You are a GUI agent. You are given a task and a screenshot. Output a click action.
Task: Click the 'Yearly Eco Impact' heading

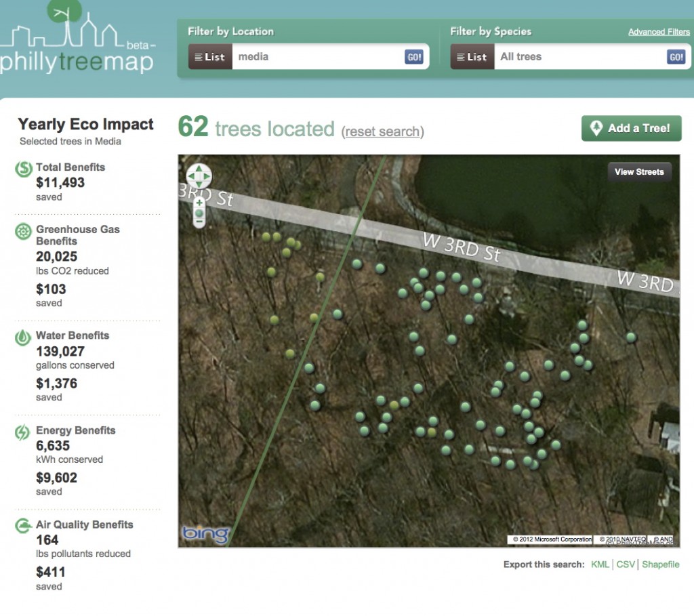coord(85,124)
